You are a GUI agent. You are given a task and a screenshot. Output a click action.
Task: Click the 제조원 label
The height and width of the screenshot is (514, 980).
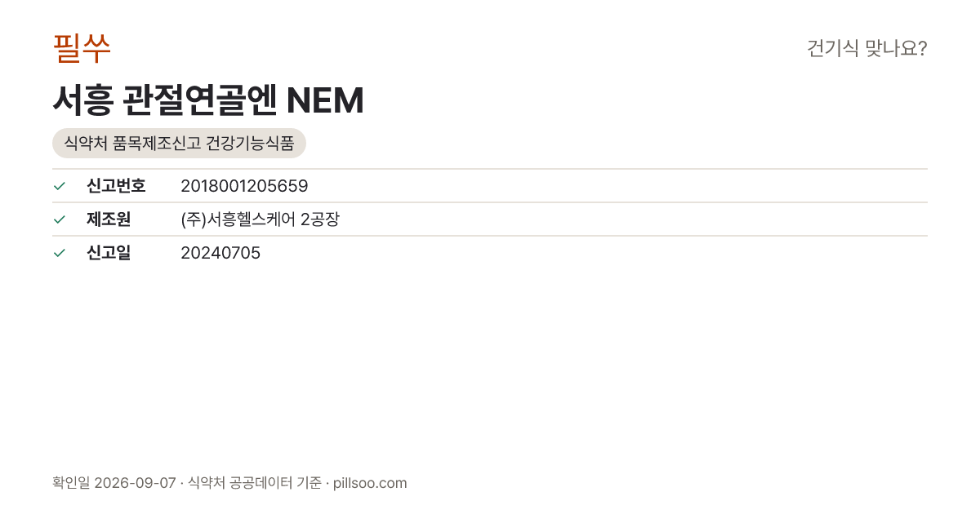point(109,219)
